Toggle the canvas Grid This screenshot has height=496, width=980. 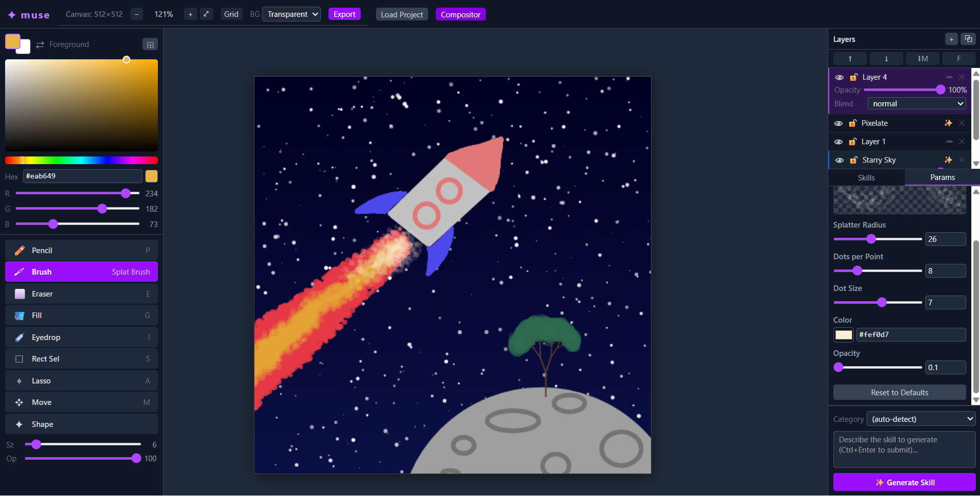click(x=231, y=14)
